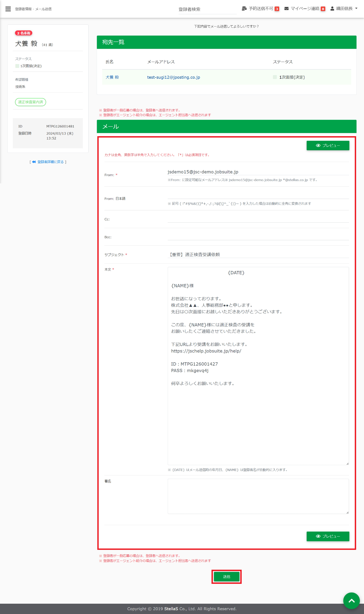Click the test-sugi12 email address link
Screen dimensions: 364x614
173,77
